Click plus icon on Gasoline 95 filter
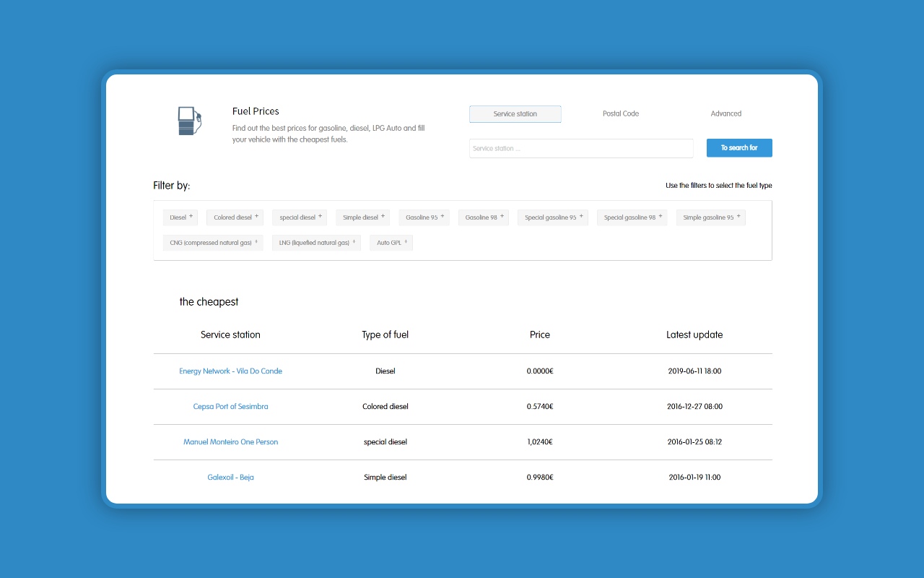The height and width of the screenshot is (578, 924). [x=443, y=216]
